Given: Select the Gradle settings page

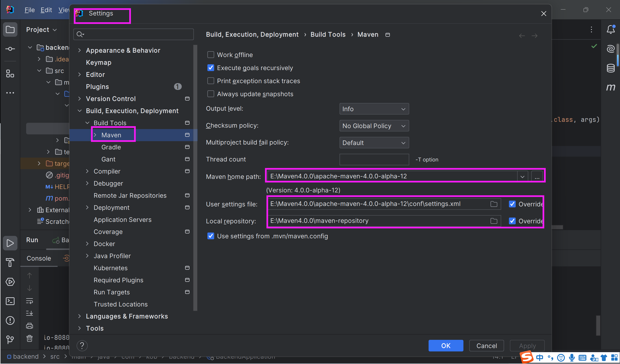Looking at the screenshot, I should [111, 147].
